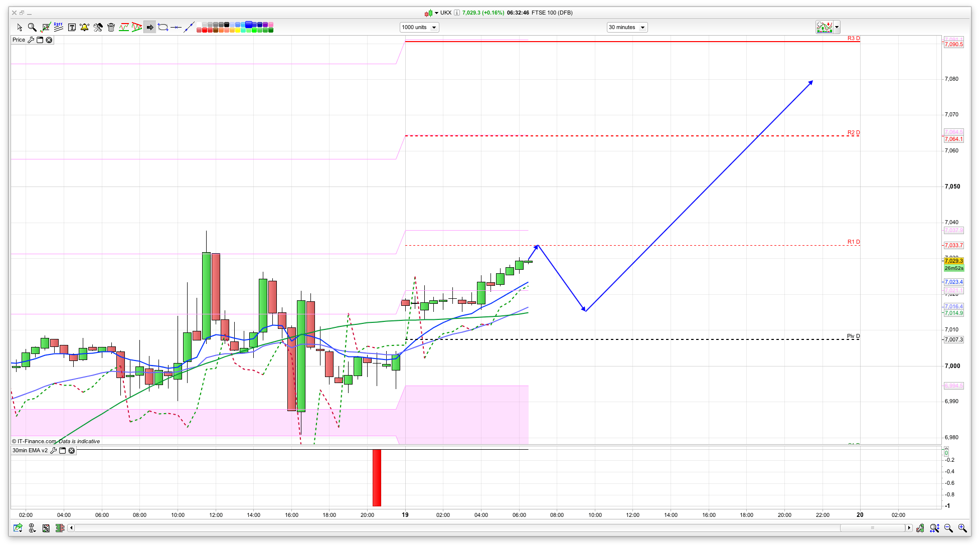Screen dimensions: 980x547
Task: Click the trash delete objects icon
Action: [111, 27]
